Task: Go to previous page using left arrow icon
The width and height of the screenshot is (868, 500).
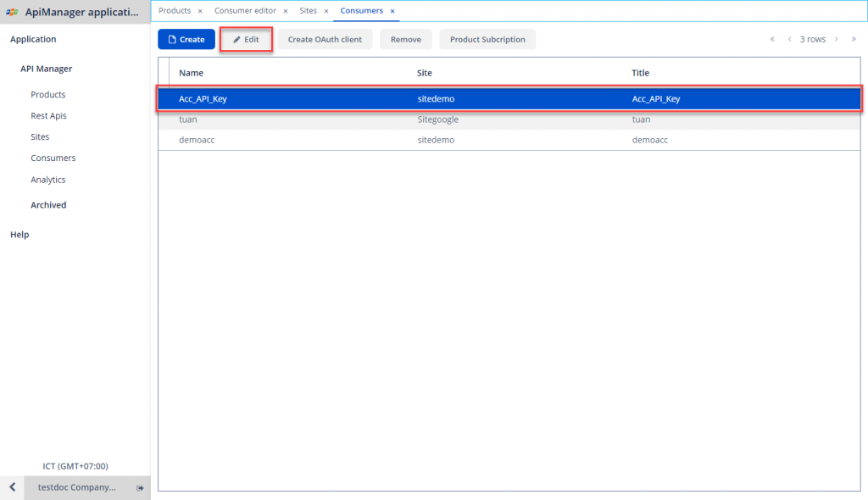Action: (x=790, y=39)
